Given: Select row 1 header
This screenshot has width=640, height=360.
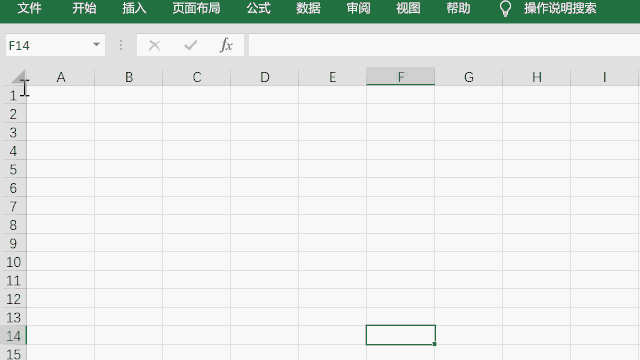Looking at the screenshot, I should [13, 95].
